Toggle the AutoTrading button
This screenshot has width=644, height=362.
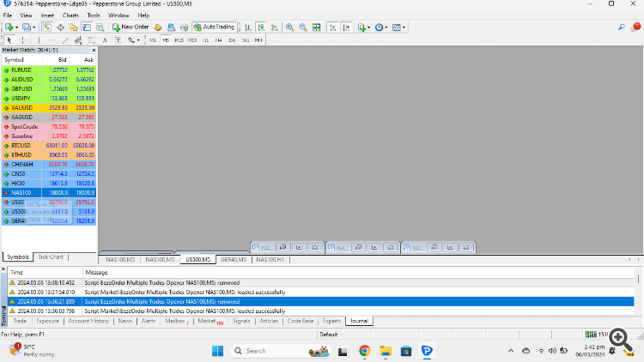(x=214, y=27)
